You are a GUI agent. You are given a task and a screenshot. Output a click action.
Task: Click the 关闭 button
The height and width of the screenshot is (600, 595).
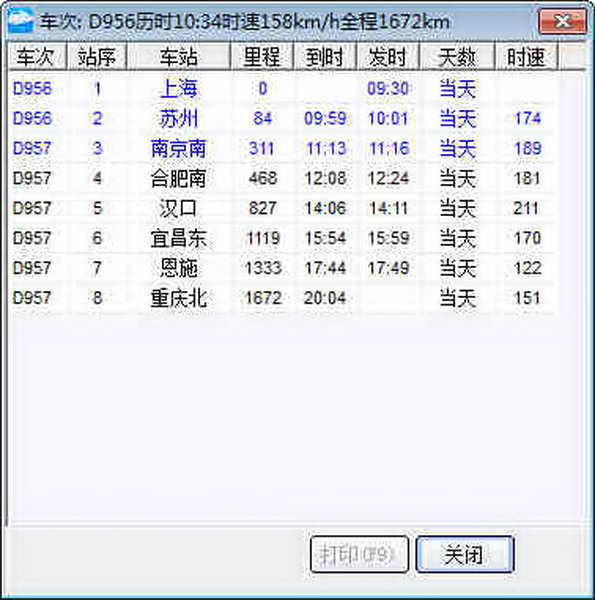click(x=464, y=554)
